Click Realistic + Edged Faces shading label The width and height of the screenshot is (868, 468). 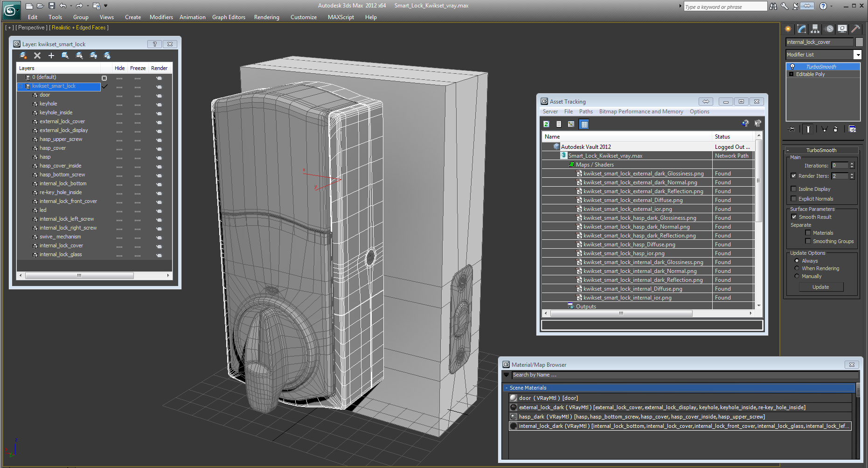79,28
